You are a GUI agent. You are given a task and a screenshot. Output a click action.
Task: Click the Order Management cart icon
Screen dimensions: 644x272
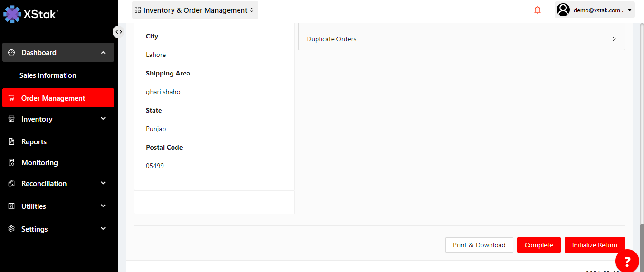12,98
